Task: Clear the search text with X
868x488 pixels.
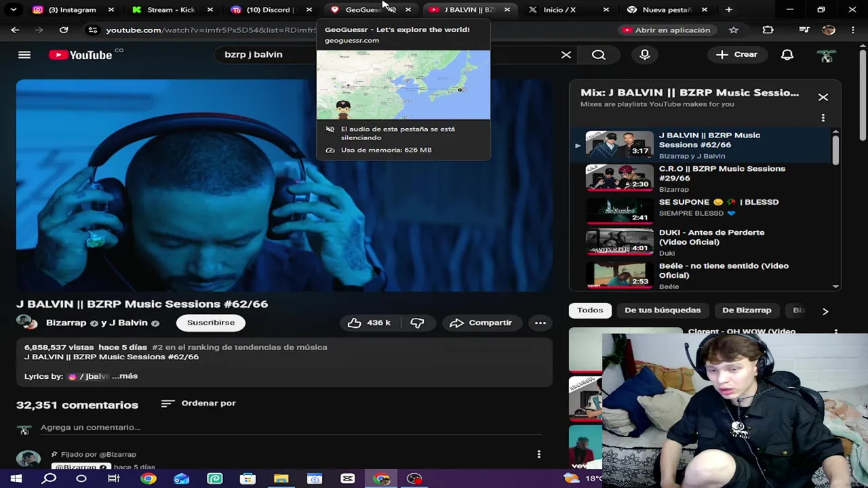Action: coord(566,55)
